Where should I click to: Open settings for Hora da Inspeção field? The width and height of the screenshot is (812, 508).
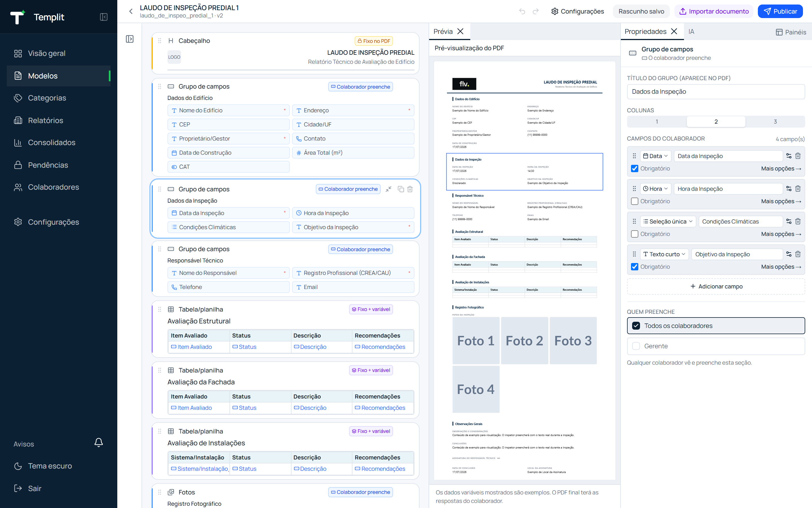tap(789, 189)
